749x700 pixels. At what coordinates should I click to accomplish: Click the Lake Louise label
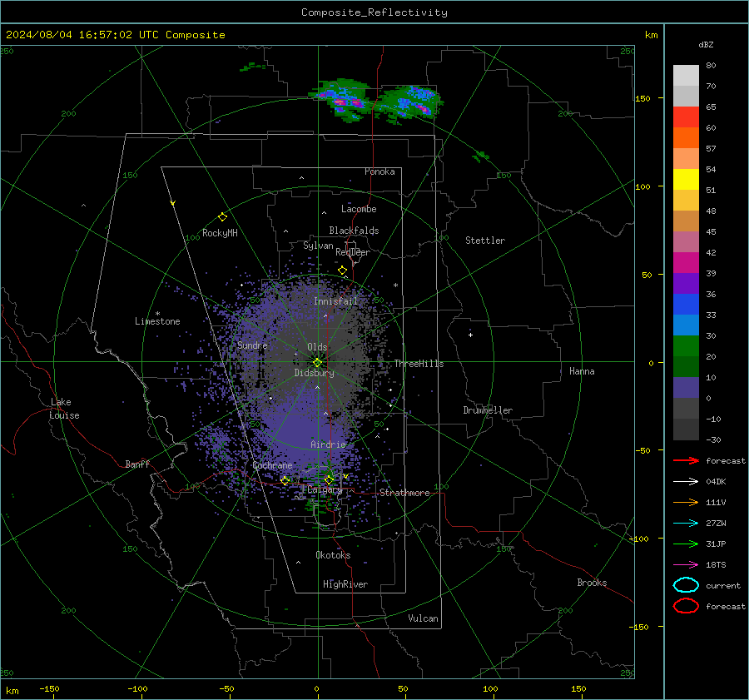pyautogui.click(x=64, y=409)
